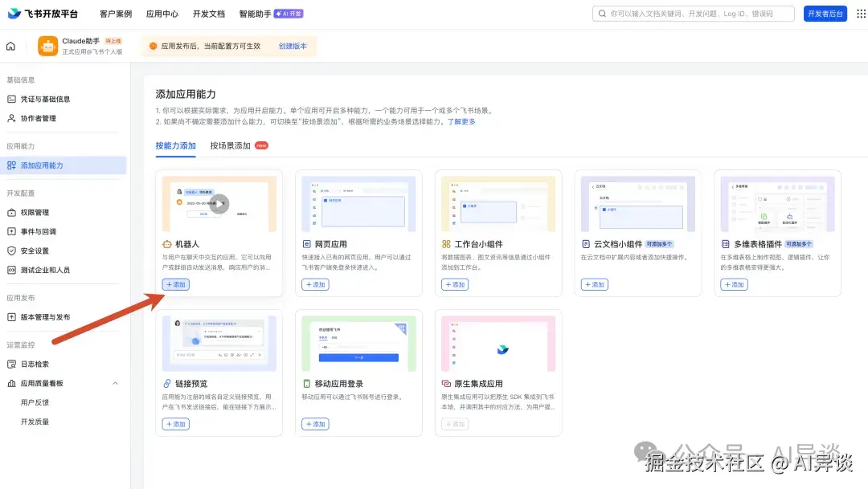Image resolution: width=868 pixels, height=489 pixels.
Task: Click the 日志检索 icon
Action: [x=11, y=364]
